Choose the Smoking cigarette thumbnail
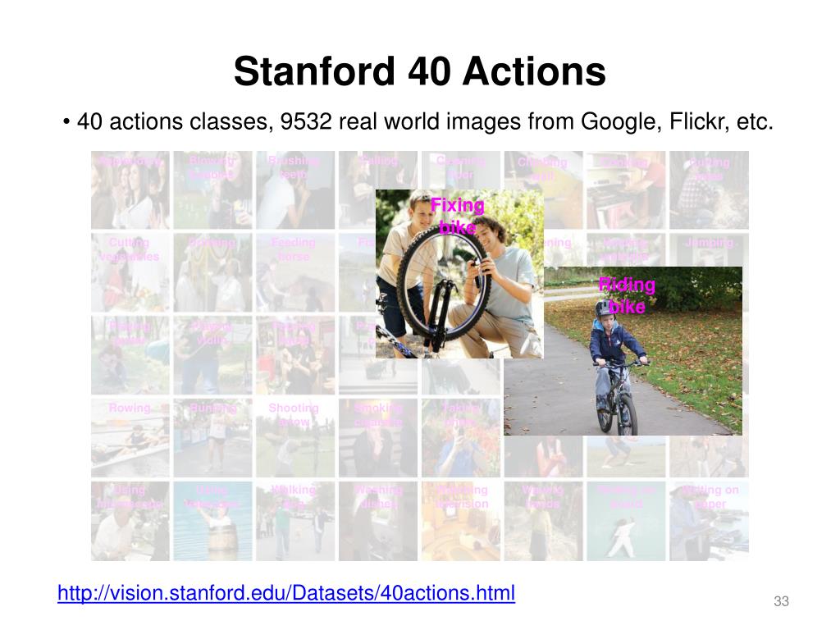Screen dimensions: 840x630 point(378,438)
